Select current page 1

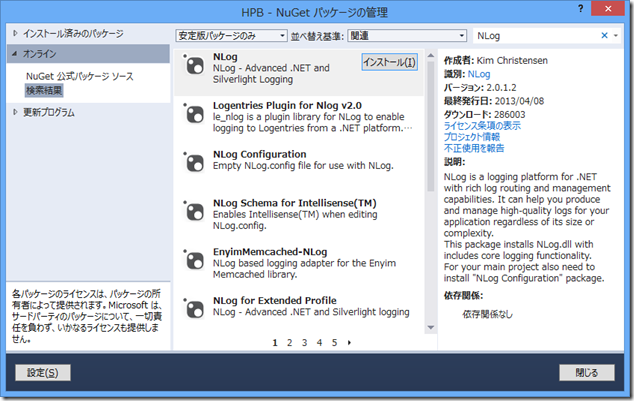(275, 343)
